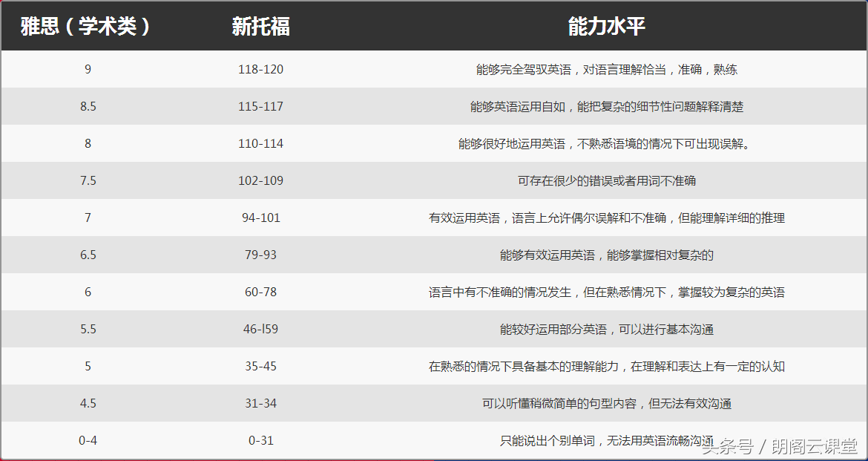868x461 pixels.
Task: Select the IELTS score cell "8.5"
Action: coord(88,106)
